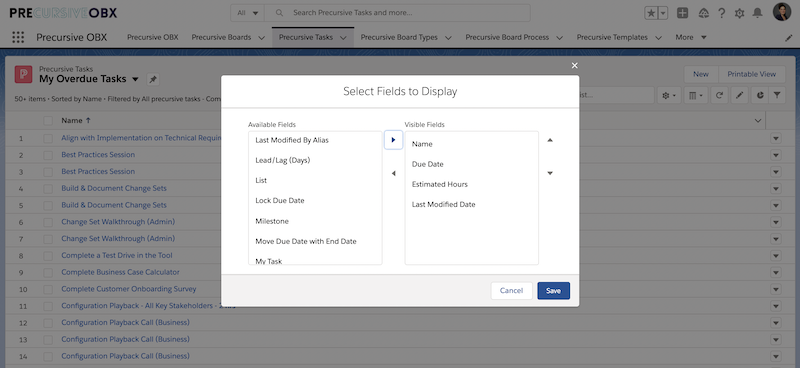Pin the My Overdue Tasks list view
Image resolution: width=800 pixels, height=368 pixels.
(x=153, y=80)
